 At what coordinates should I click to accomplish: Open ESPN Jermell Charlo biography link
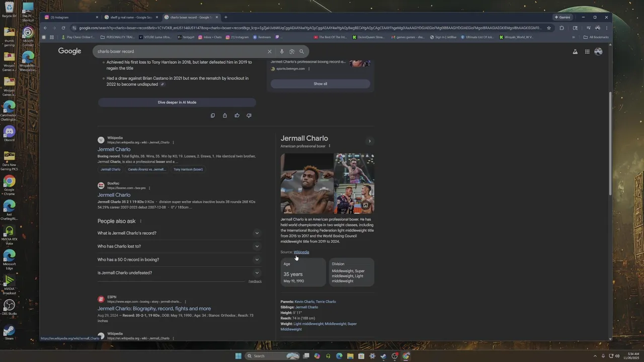154,309
